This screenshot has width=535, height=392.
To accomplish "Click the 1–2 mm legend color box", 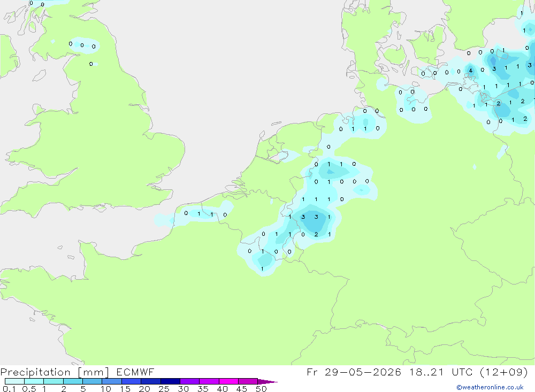I will tap(53, 381).
